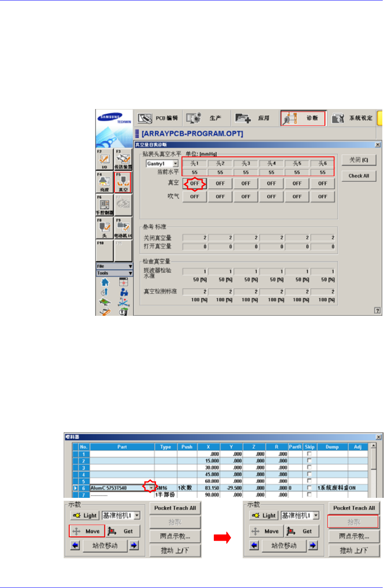Check the Skip box in feeder row 1

coord(309,454)
